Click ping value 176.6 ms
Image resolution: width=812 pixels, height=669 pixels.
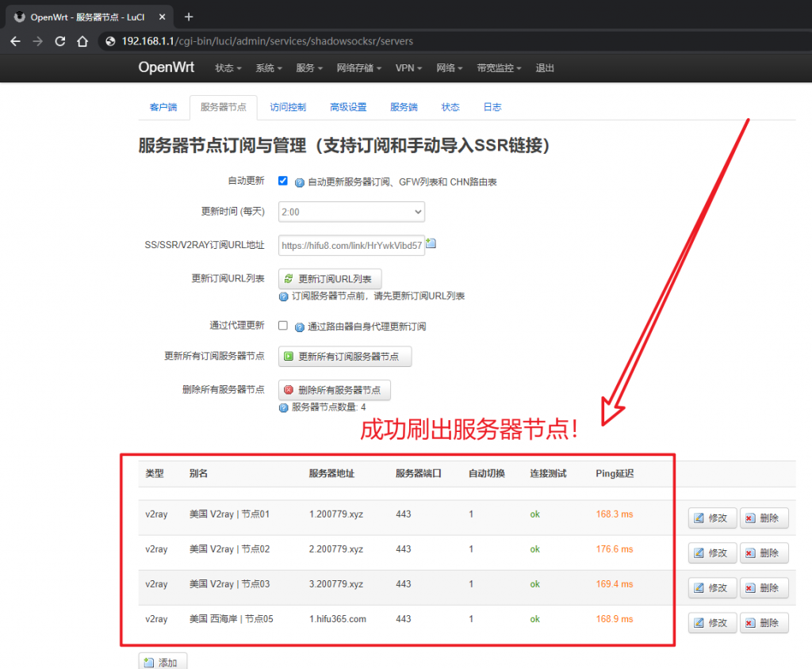point(615,549)
